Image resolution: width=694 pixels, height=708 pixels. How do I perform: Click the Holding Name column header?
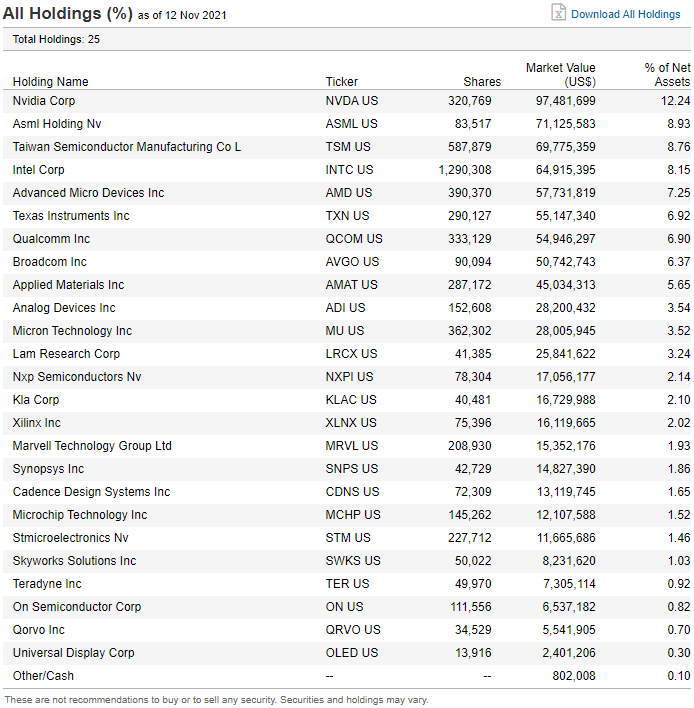coord(50,82)
